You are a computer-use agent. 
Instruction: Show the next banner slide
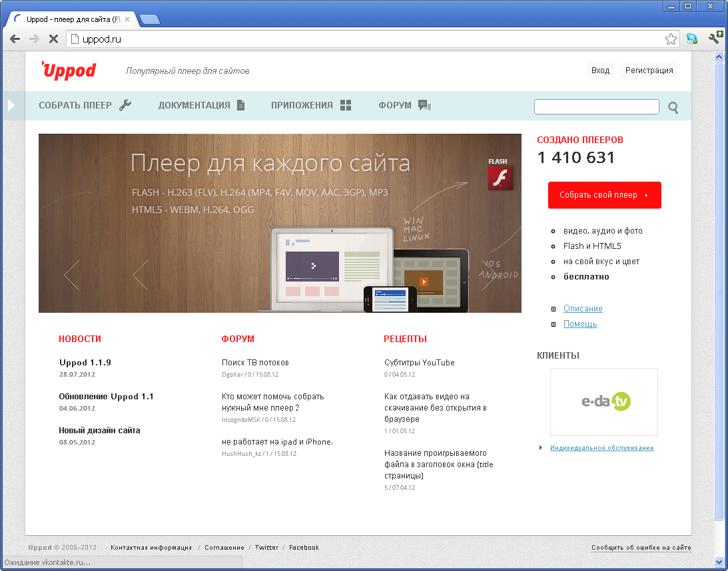pos(489,275)
